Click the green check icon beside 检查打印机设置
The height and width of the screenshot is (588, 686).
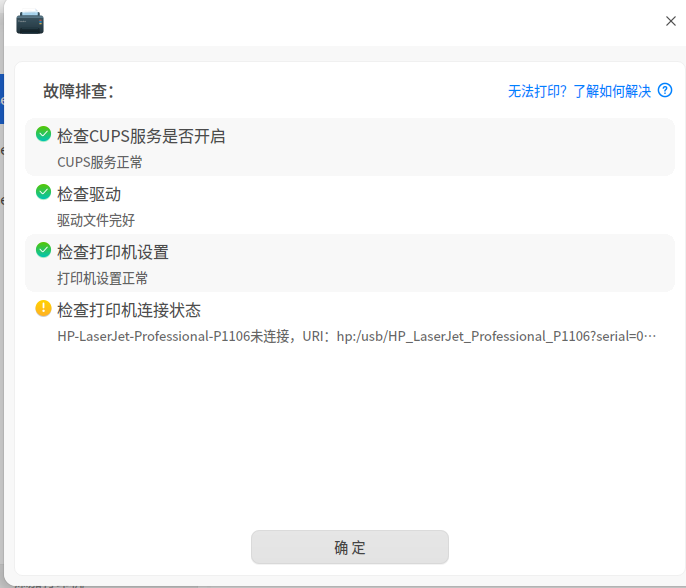[43, 250]
